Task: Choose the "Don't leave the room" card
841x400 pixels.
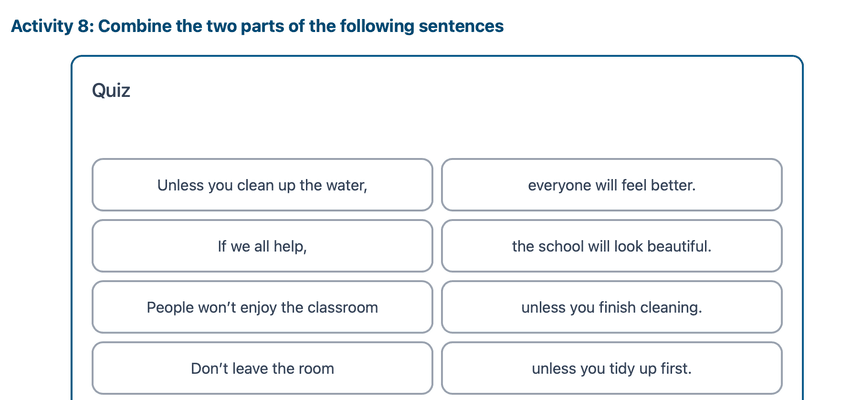Action: [x=262, y=368]
